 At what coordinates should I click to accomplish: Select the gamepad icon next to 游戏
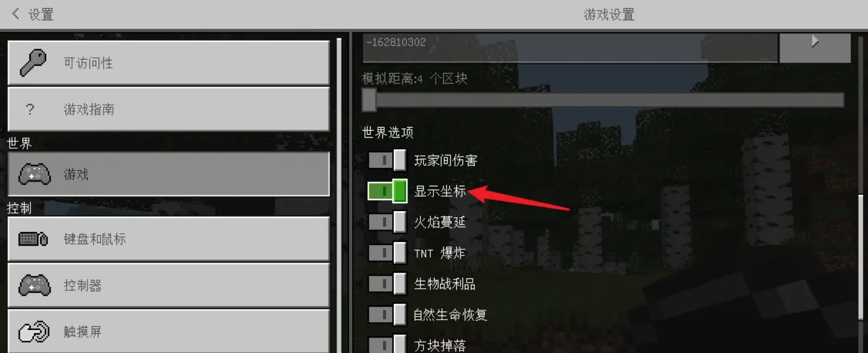point(35,175)
